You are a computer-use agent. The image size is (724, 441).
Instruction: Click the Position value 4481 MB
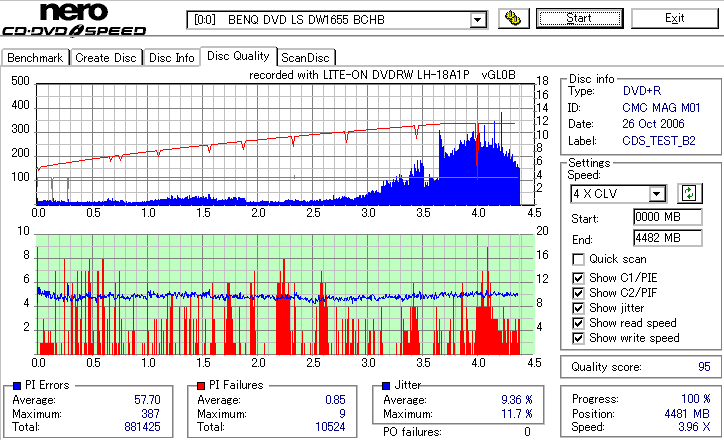[687, 414]
